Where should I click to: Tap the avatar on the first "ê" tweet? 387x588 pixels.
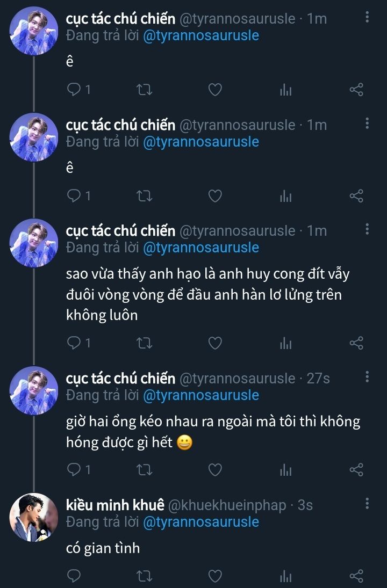[33, 31]
